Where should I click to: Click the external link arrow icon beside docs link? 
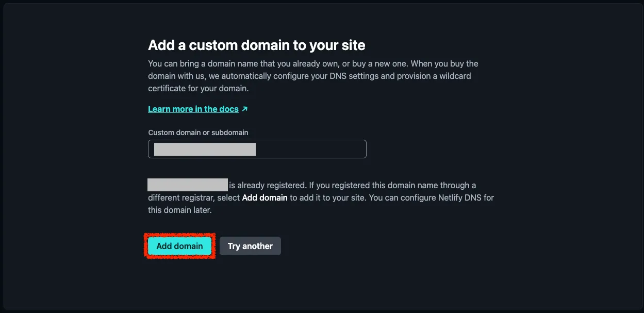[x=245, y=109]
